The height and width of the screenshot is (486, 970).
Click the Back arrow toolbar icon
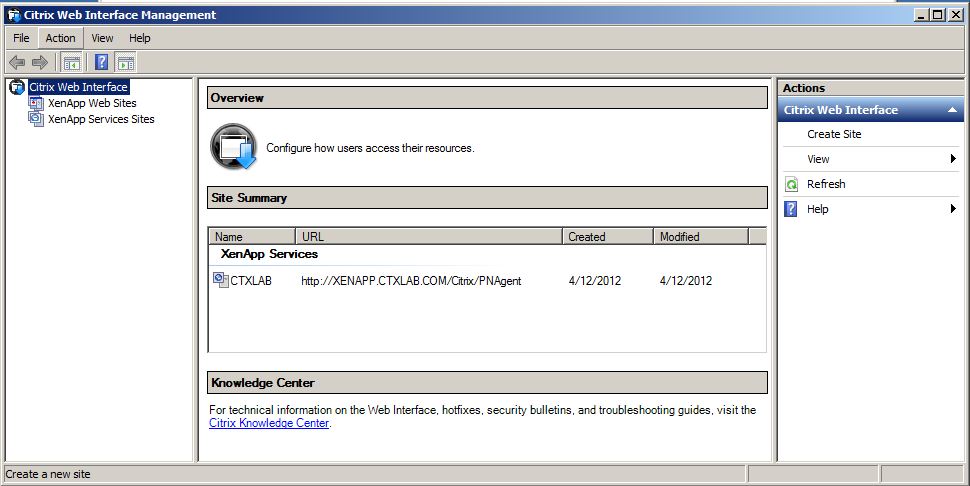tap(17, 62)
